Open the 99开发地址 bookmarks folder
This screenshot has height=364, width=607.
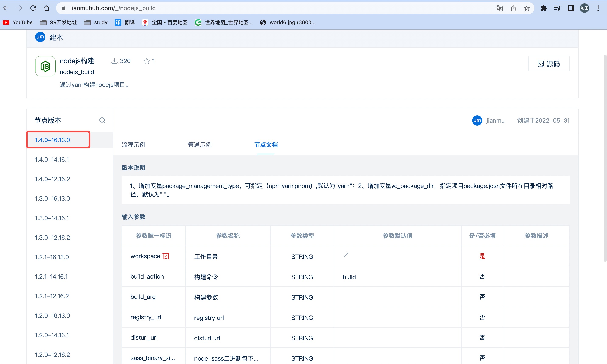[58, 22]
